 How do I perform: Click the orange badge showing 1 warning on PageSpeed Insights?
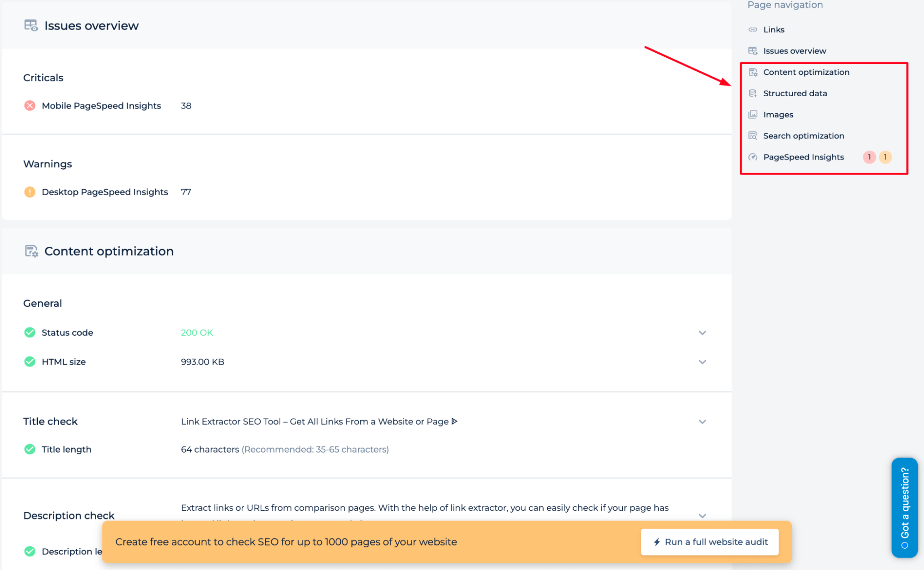coord(885,157)
